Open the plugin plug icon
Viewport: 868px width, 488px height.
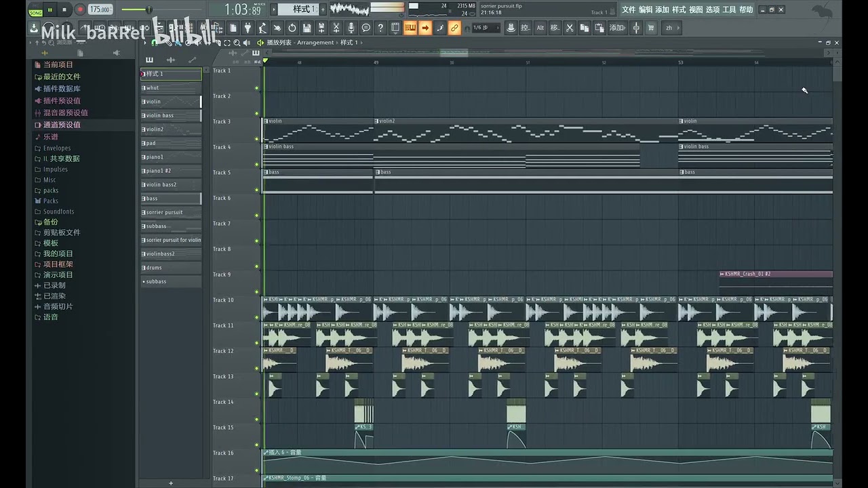(248, 28)
